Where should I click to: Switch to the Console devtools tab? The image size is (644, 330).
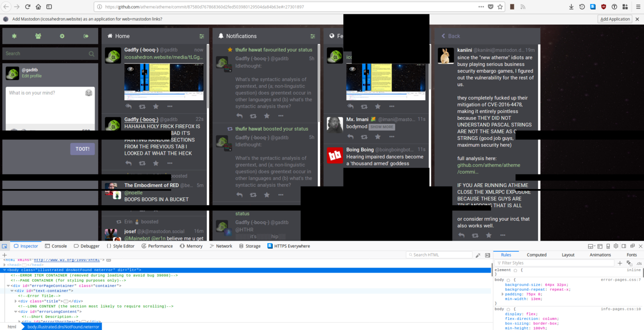(x=55, y=246)
